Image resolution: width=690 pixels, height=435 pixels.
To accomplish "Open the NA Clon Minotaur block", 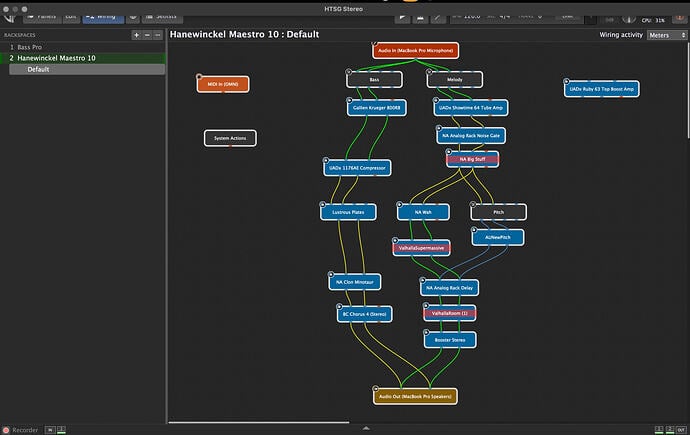I will 355,282.
